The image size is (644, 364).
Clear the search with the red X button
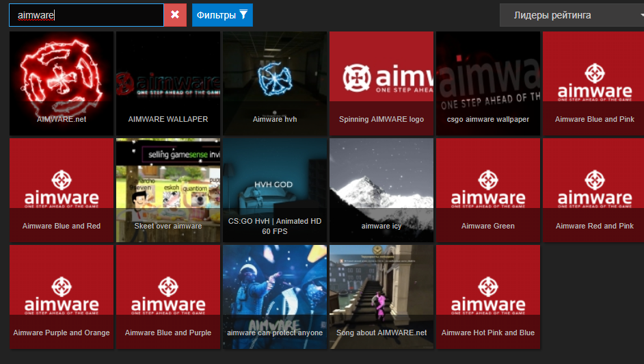pos(175,15)
